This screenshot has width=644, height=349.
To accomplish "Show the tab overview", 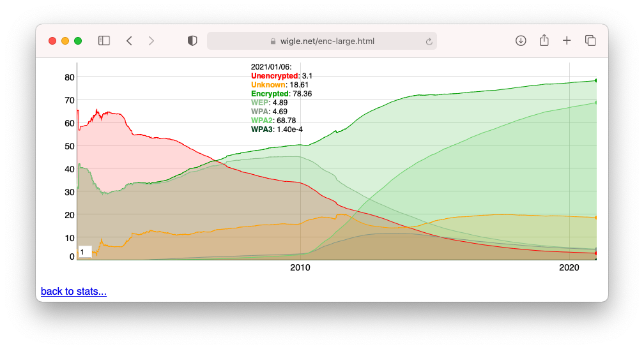I will click(x=590, y=41).
